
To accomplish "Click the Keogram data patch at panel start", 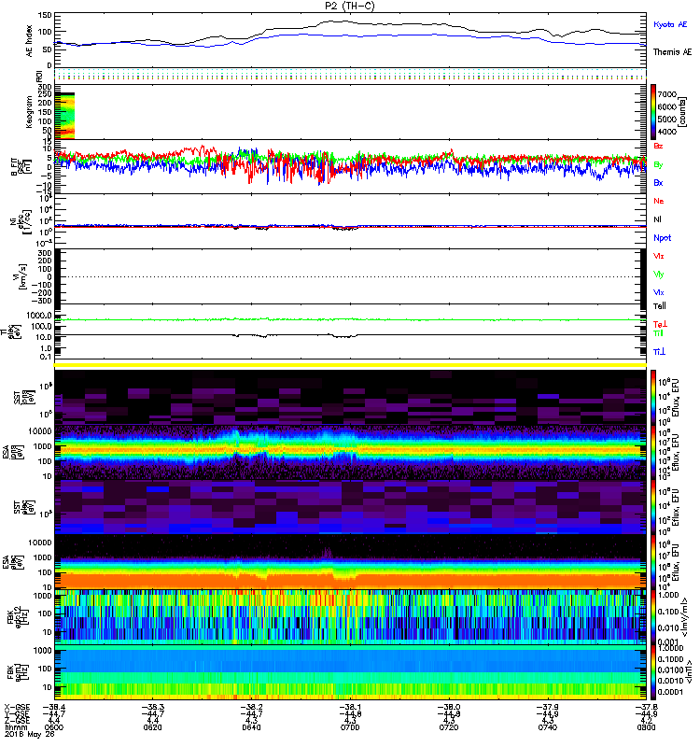I will [x=64, y=116].
